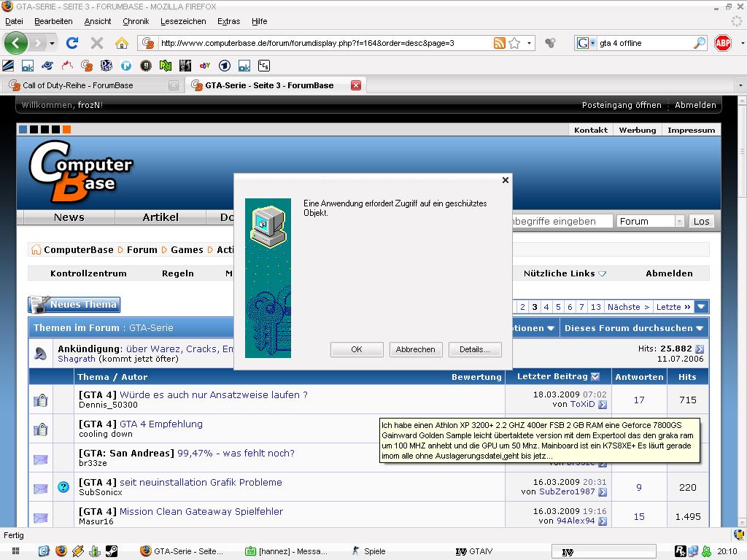
Task: Go to last post in 'Würde es auch' thread
Action: (x=603, y=404)
